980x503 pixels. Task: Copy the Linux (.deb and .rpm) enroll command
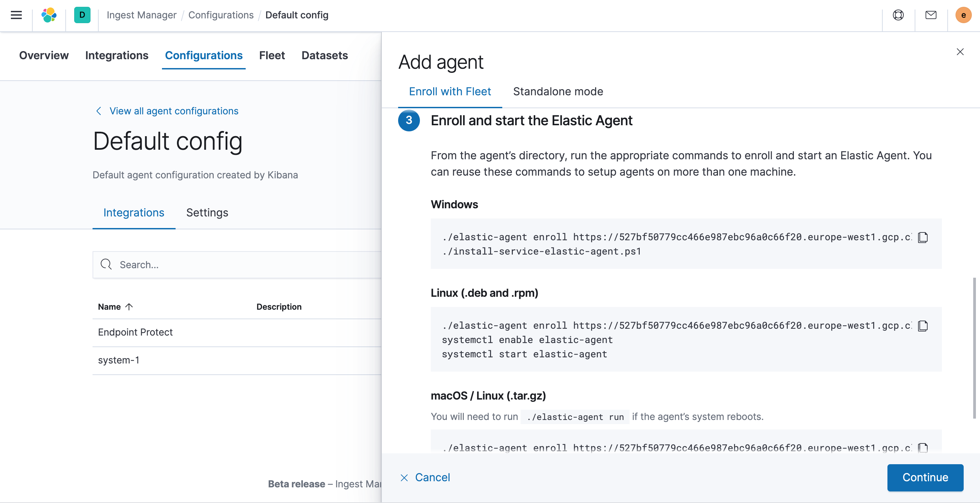tap(923, 326)
